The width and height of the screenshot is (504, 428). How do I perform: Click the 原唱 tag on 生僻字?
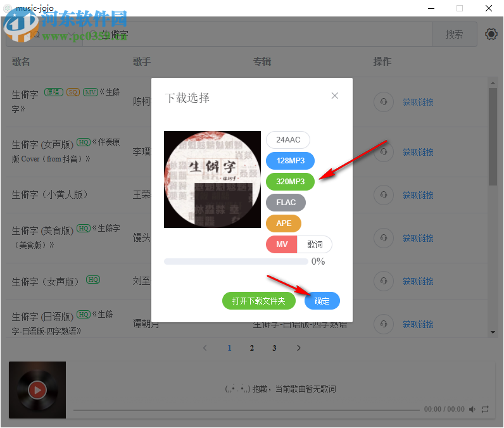pyautogui.click(x=53, y=92)
